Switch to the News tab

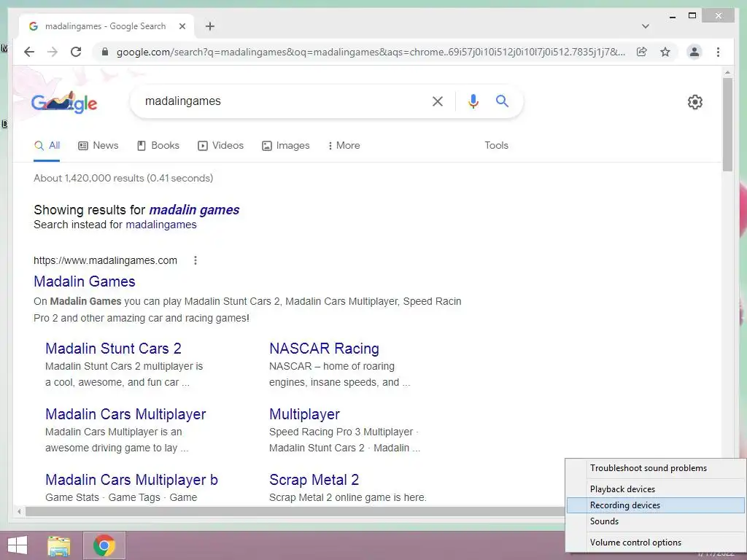[98, 146]
